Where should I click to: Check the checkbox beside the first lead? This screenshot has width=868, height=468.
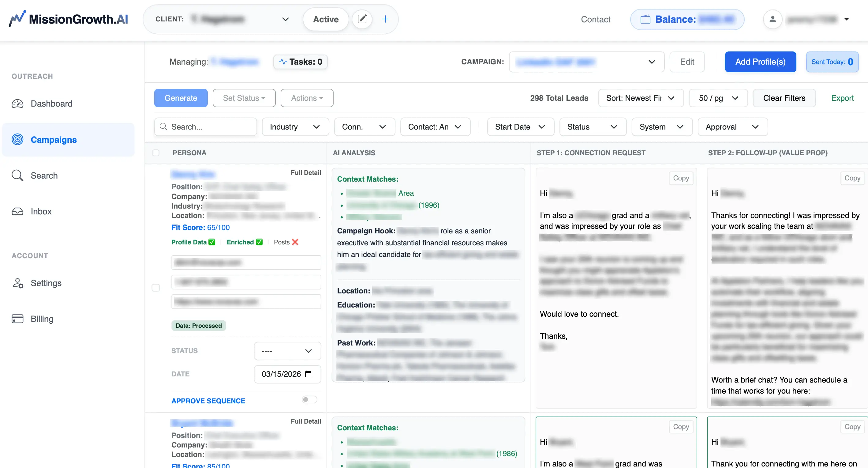156,288
